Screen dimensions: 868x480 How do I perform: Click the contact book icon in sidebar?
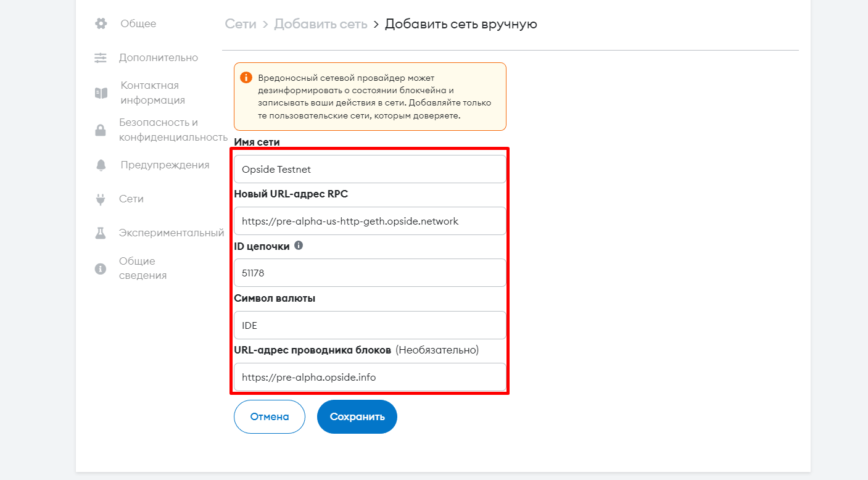point(101,93)
